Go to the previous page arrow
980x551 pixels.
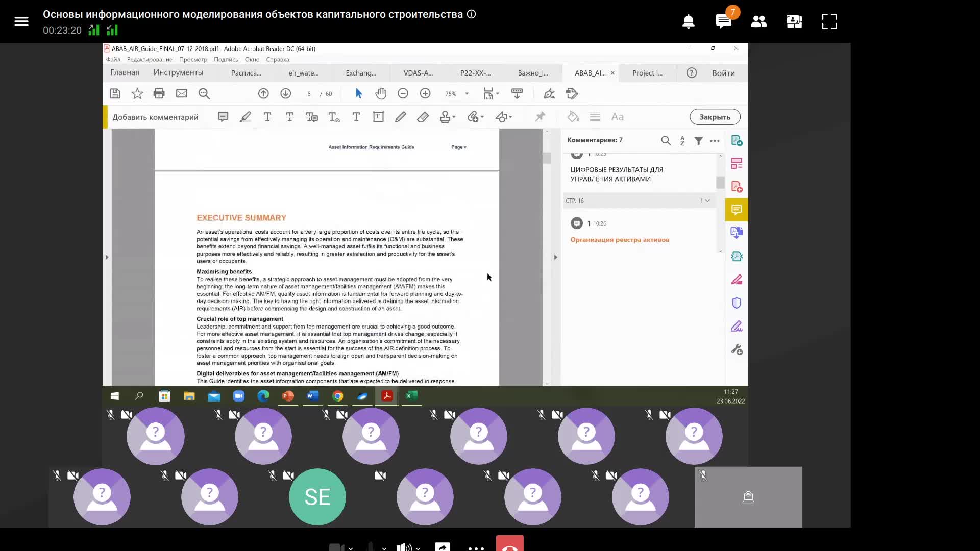pyautogui.click(x=263, y=93)
